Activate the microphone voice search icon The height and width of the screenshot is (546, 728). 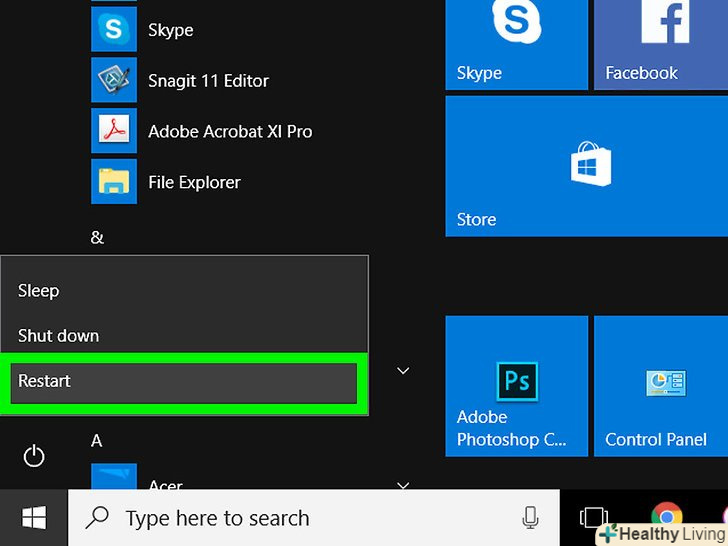tap(531, 518)
